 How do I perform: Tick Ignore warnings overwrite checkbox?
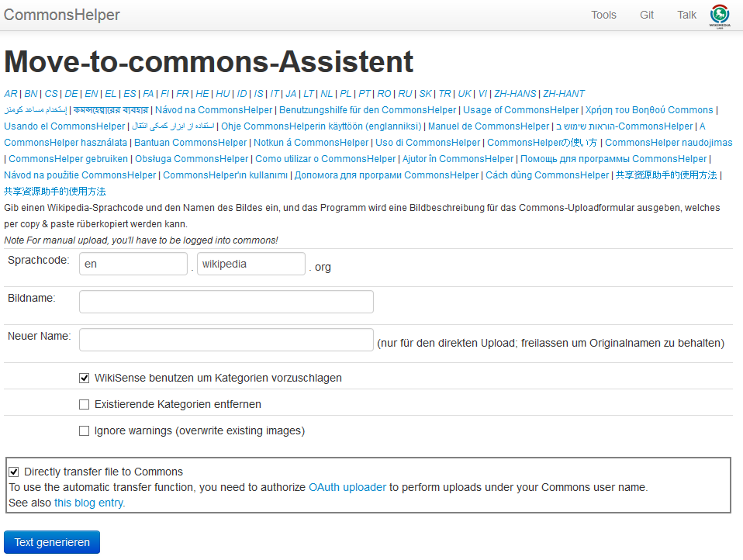pyautogui.click(x=84, y=430)
